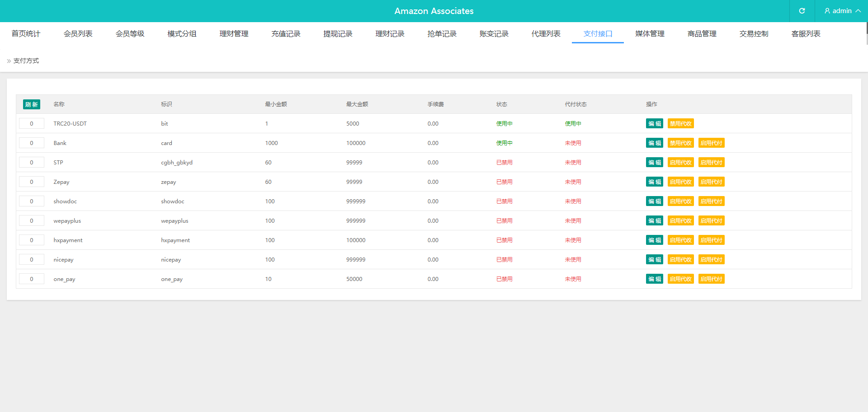
Task: Click the sort input for showdoc row
Action: click(32, 201)
